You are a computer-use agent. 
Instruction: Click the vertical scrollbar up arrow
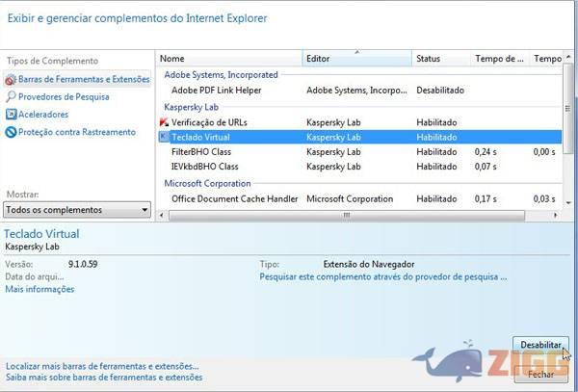tap(568, 57)
